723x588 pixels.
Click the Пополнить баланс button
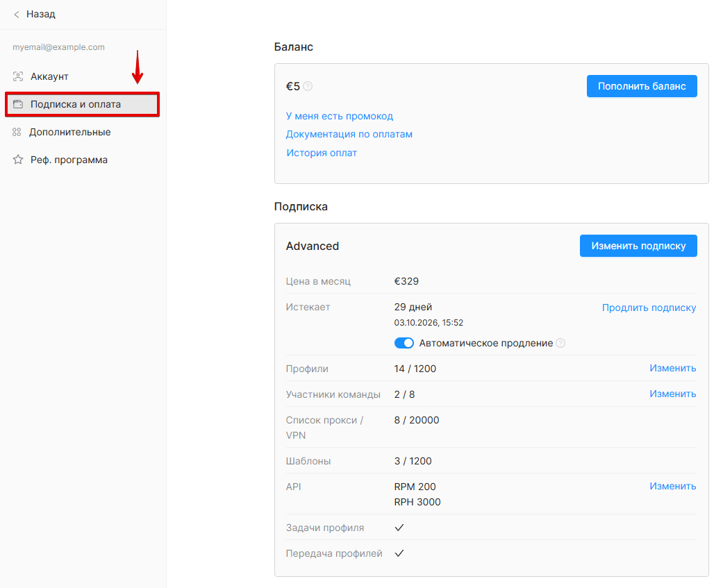click(x=642, y=86)
